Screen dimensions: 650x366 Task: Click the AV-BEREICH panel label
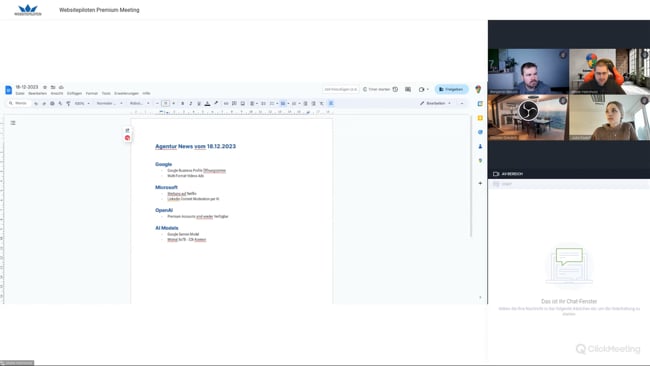point(512,174)
